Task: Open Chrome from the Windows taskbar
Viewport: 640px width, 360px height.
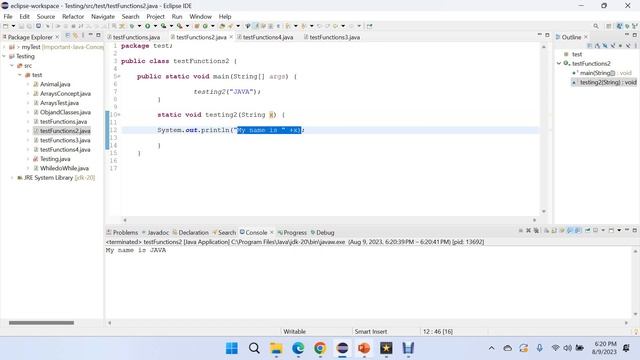Action: (320, 348)
